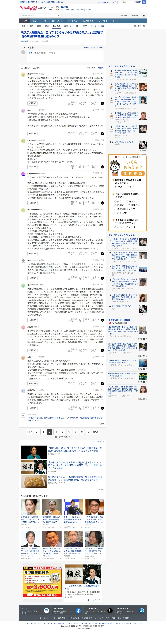This screenshot has height=644, width=166.
Task: Open the ランキング navigation tab
Action: click(x=103, y=21)
